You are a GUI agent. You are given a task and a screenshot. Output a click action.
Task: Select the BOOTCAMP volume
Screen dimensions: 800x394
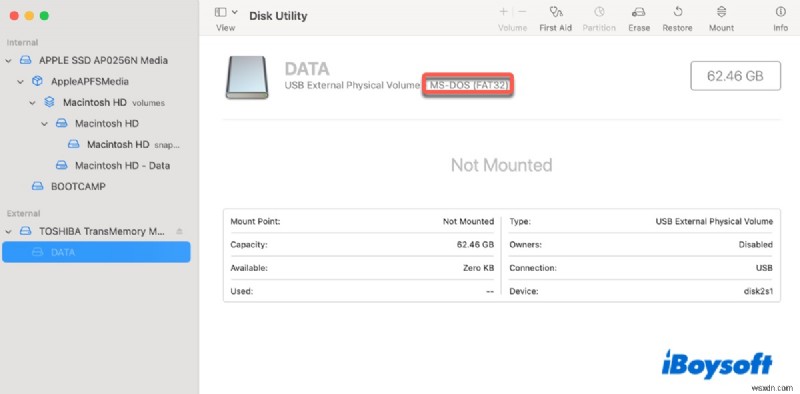pos(78,187)
